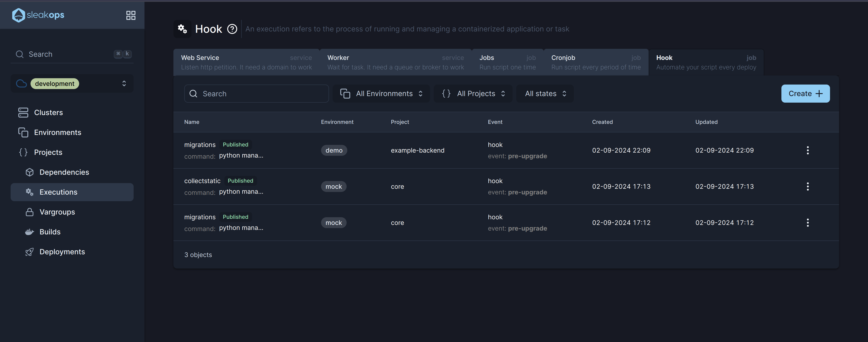868x342 pixels.
Task: Click the mock tag in collectstatic row
Action: pos(333,187)
